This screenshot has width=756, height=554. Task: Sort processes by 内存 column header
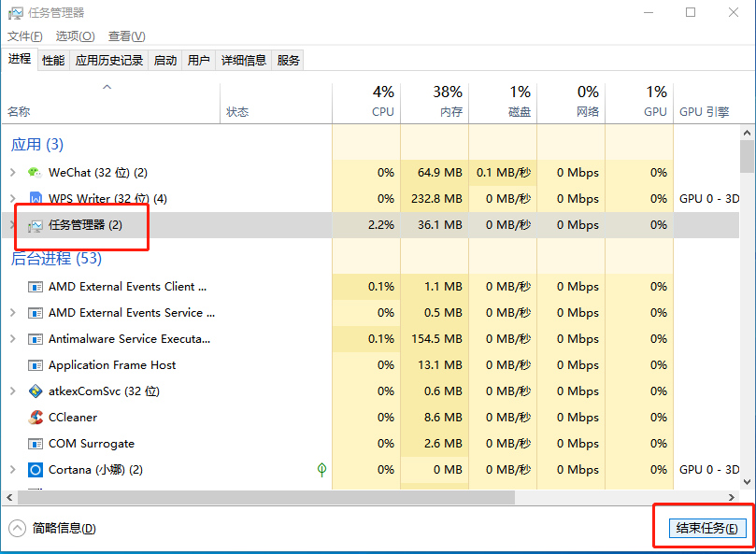435,103
